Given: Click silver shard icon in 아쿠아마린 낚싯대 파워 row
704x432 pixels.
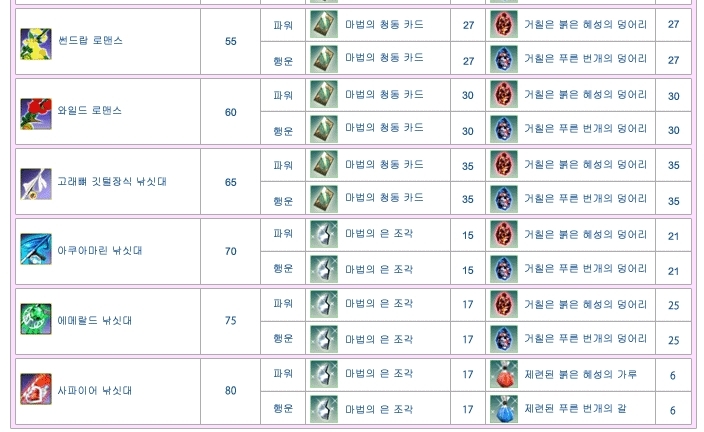Looking at the screenshot, I should (324, 234).
